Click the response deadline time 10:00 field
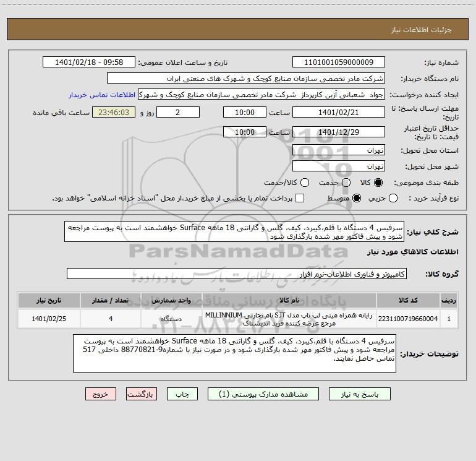Screen dimensions: 476x461 coord(245,113)
